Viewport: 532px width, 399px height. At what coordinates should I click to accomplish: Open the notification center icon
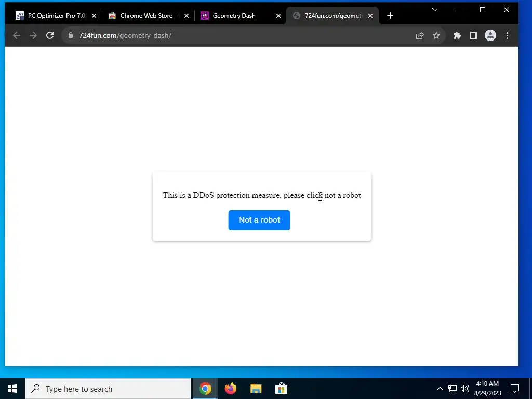(515, 389)
